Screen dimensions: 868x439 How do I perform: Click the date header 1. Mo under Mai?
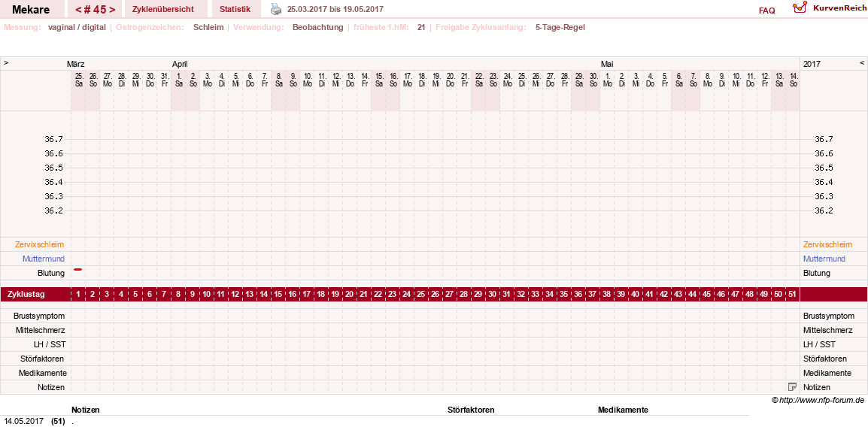coord(607,79)
